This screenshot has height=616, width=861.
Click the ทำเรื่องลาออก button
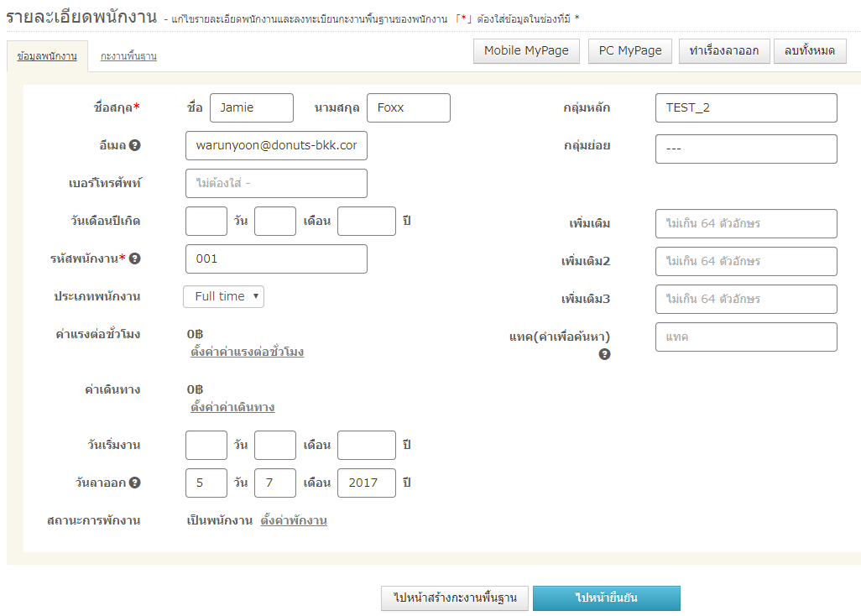click(x=723, y=50)
